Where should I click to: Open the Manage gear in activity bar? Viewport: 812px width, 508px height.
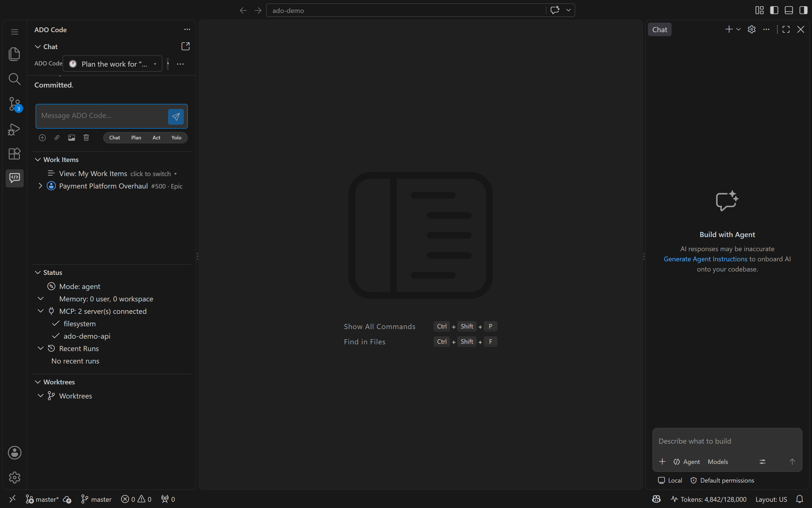pyautogui.click(x=14, y=477)
